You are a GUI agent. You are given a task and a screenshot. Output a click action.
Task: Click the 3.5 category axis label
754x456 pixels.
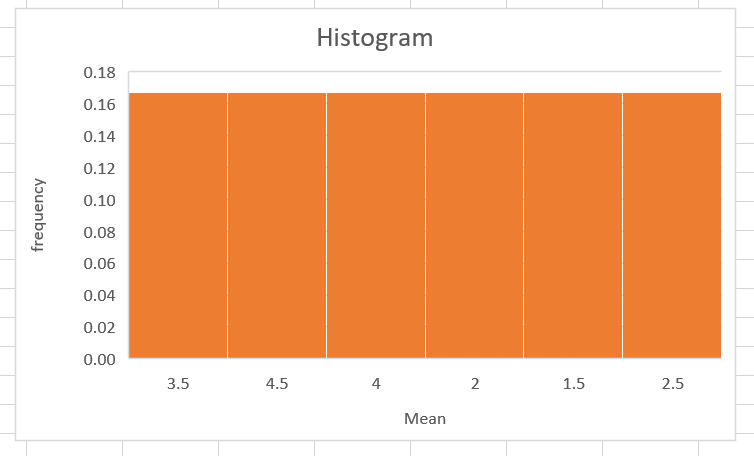tap(178, 383)
